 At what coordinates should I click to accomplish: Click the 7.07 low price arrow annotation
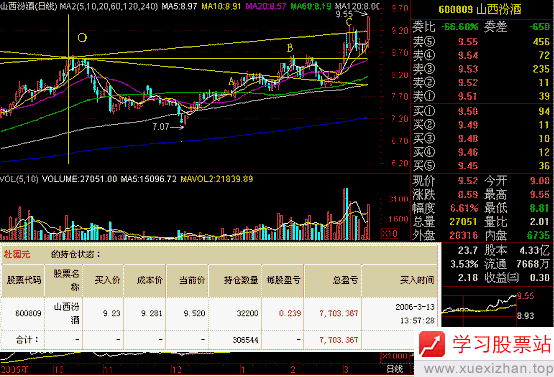point(168,126)
